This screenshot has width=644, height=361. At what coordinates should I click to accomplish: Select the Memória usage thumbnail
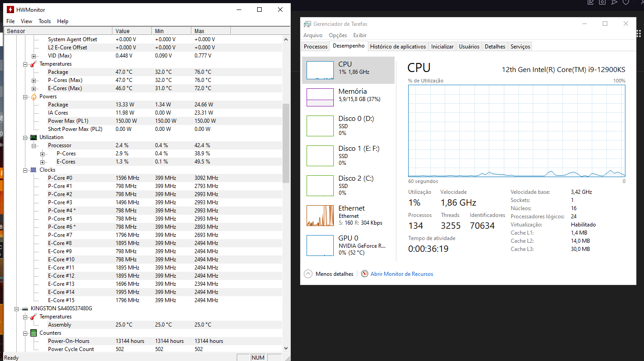tap(320, 97)
